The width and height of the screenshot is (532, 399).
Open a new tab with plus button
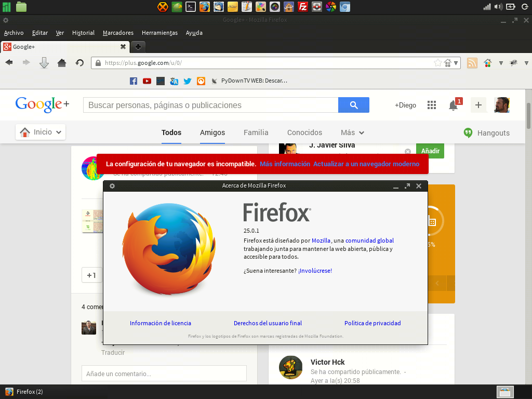pyautogui.click(x=138, y=47)
